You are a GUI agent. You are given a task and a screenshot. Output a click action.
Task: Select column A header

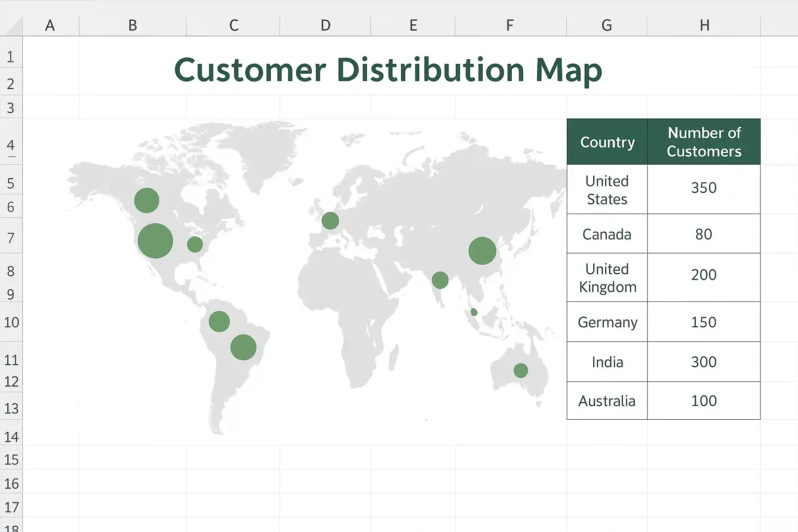click(50, 25)
